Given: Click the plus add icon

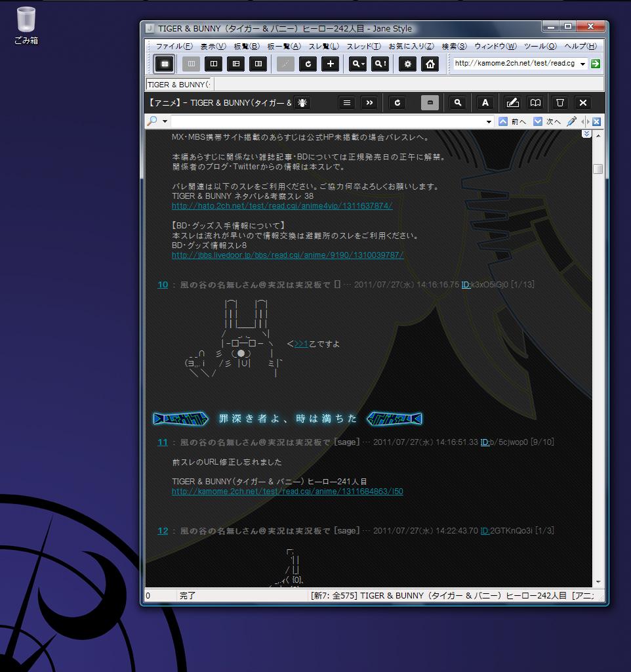Looking at the screenshot, I should click(330, 64).
